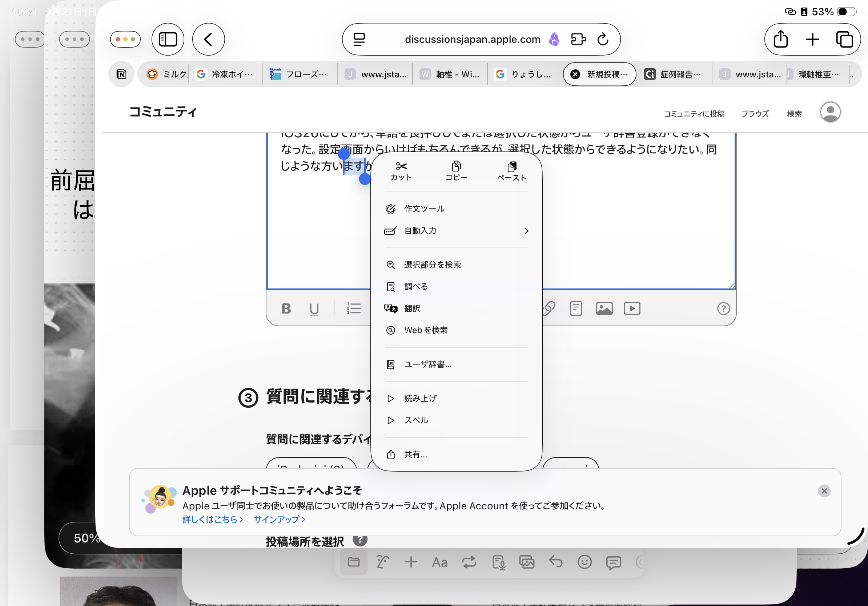Click the Safari sidebar toggle icon
868x606 pixels.
(x=168, y=39)
